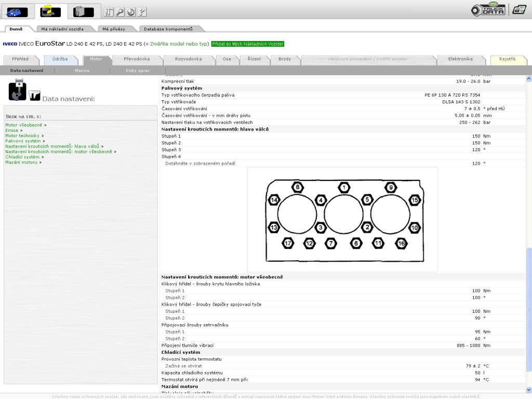Open the Brzdy tab

point(285,59)
